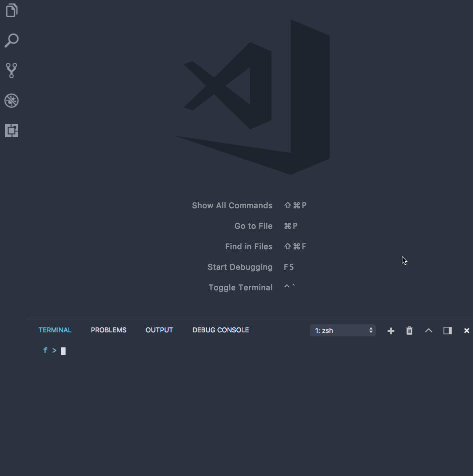Click the F5 shortcut label

[x=289, y=267]
